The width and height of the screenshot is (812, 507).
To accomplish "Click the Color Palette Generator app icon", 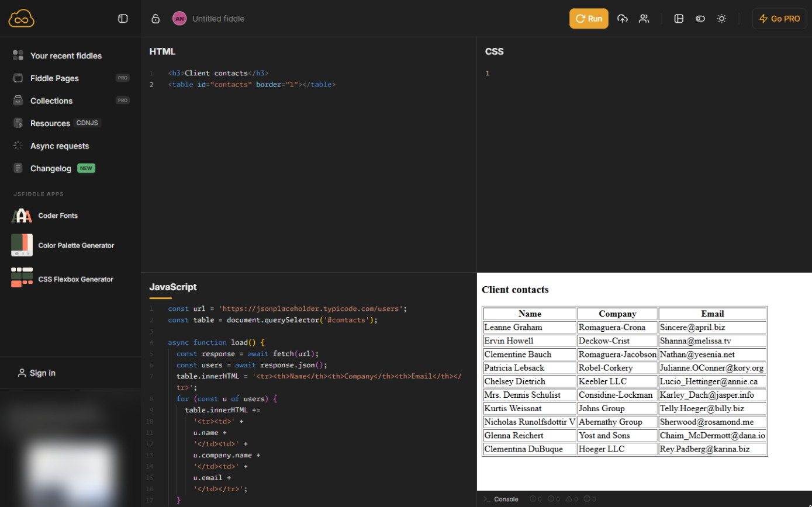I will (22, 245).
